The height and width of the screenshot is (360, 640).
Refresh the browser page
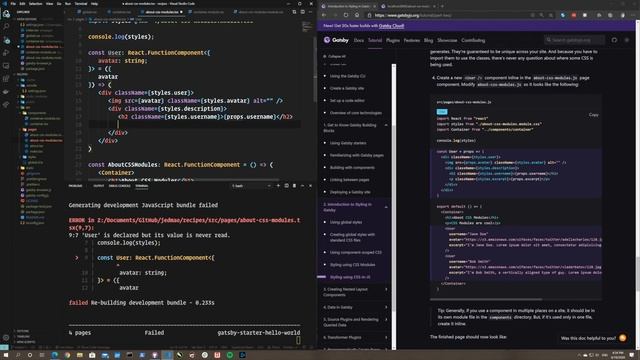(346, 15)
